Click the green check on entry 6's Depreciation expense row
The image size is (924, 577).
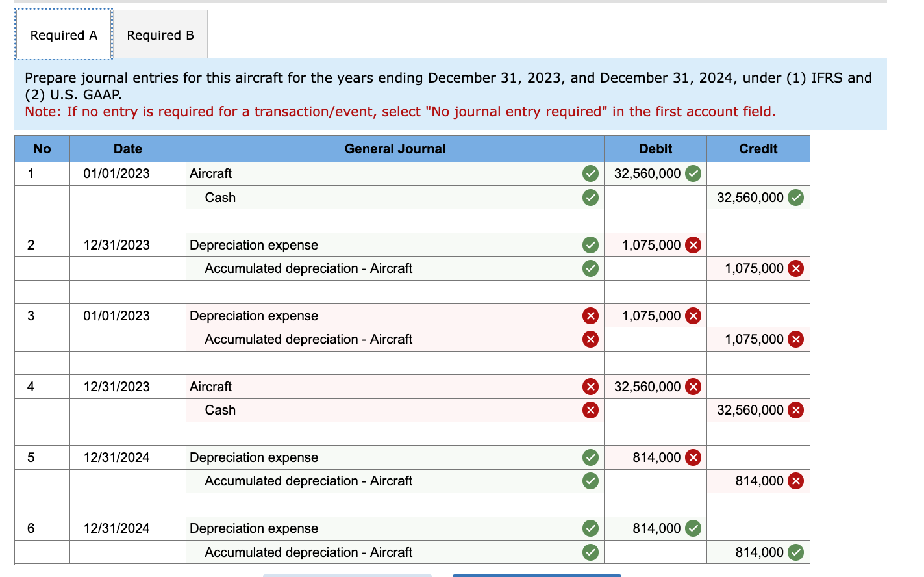tap(590, 528)
